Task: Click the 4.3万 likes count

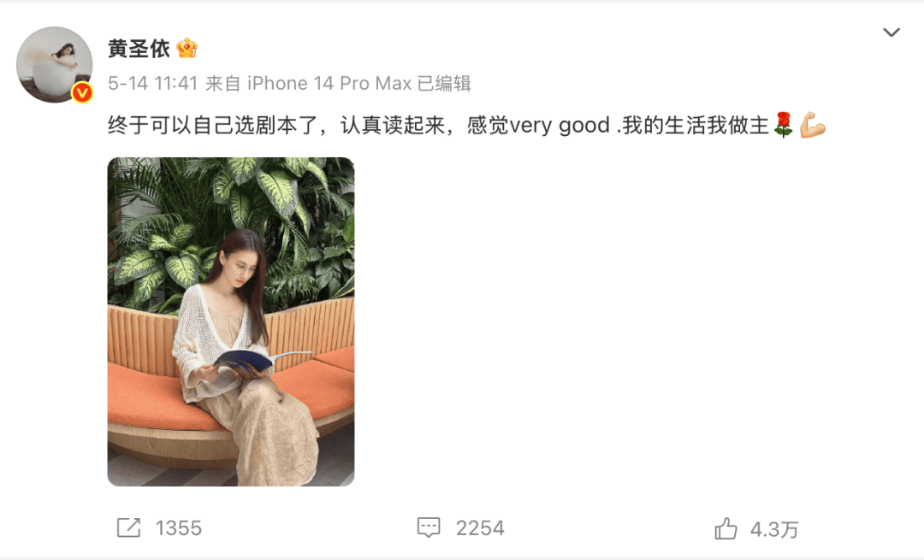Action: 774,529
